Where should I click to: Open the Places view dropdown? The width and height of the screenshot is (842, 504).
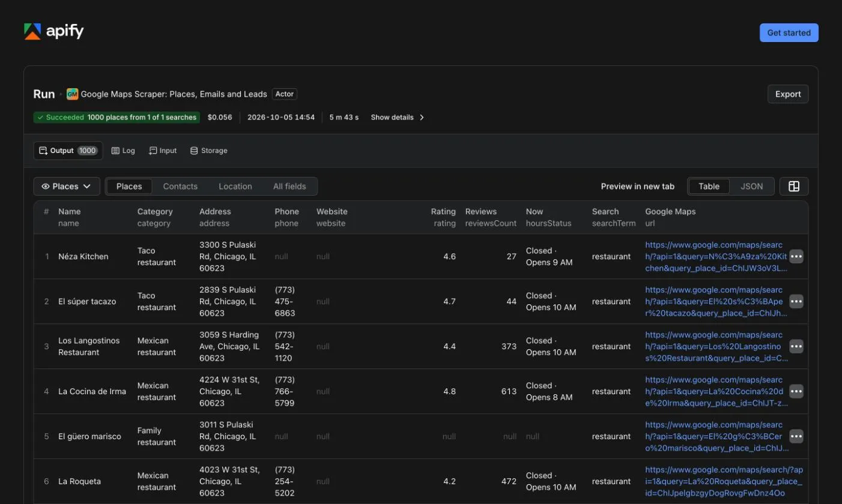(x=66, y=187)
